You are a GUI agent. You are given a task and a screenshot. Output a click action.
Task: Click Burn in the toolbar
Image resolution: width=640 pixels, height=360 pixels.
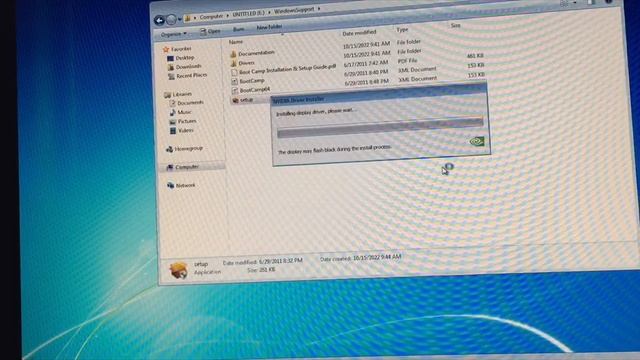[x=238, y=29]
